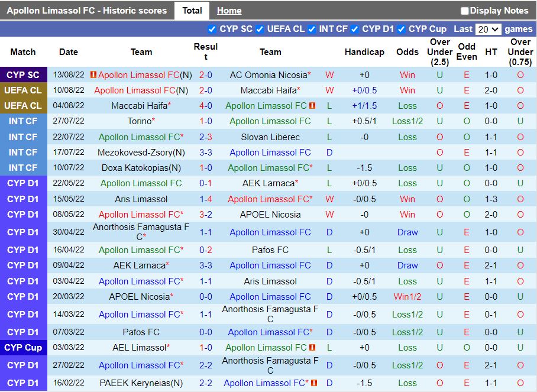Click the CYP Cup competition label in 03/03/22 row
537x392 pixels.
pyautogui.click(x=23, y=348)
